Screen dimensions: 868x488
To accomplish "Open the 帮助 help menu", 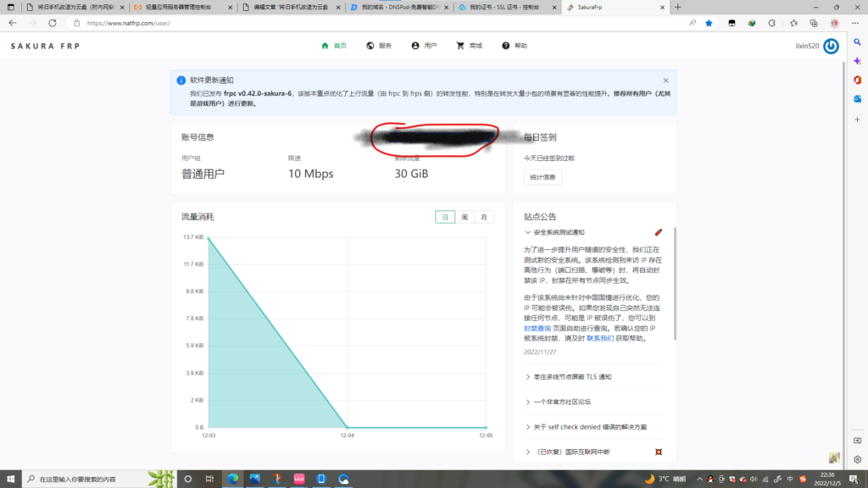I will pyautogui.click(x=515, y=46).
